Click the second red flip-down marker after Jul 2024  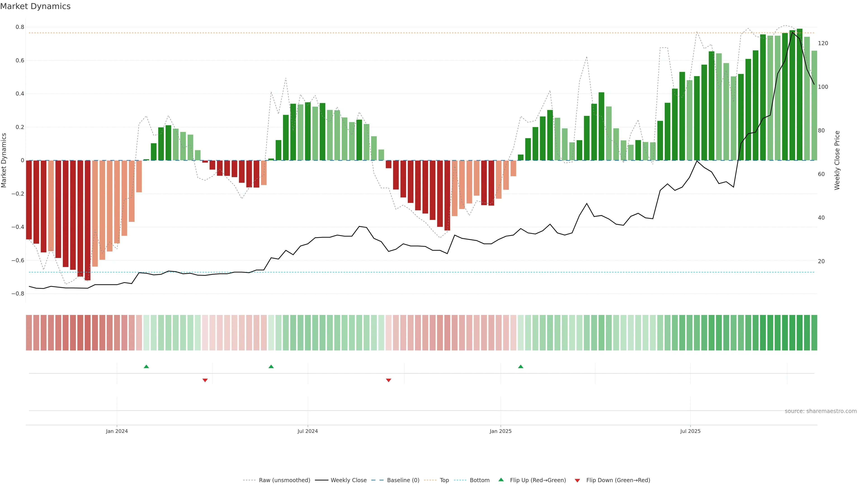(x=389, y=380)
